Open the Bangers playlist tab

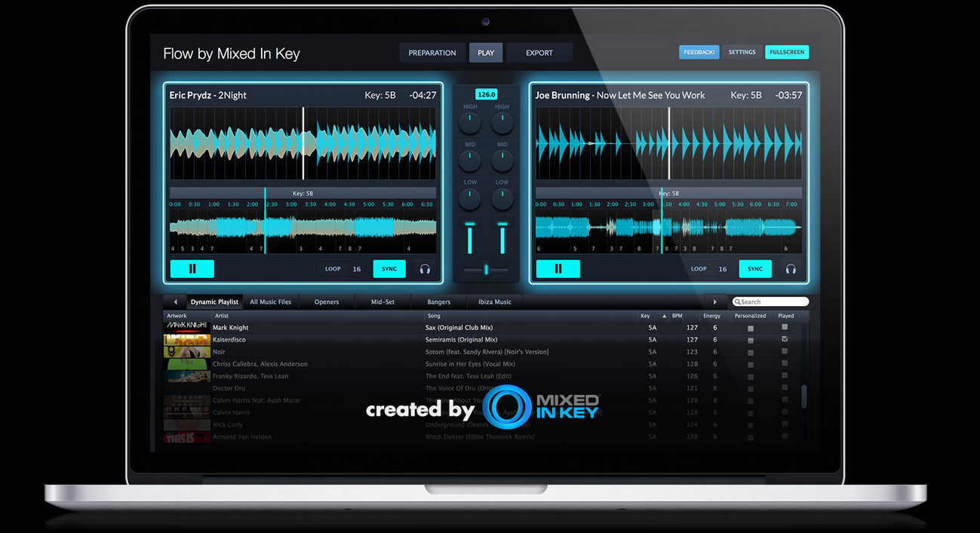[438, 302]
